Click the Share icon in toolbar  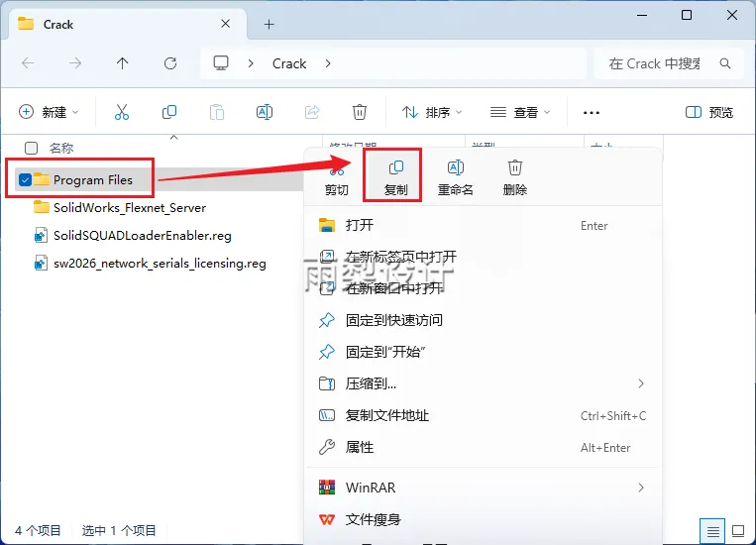[x=312, y=112]
